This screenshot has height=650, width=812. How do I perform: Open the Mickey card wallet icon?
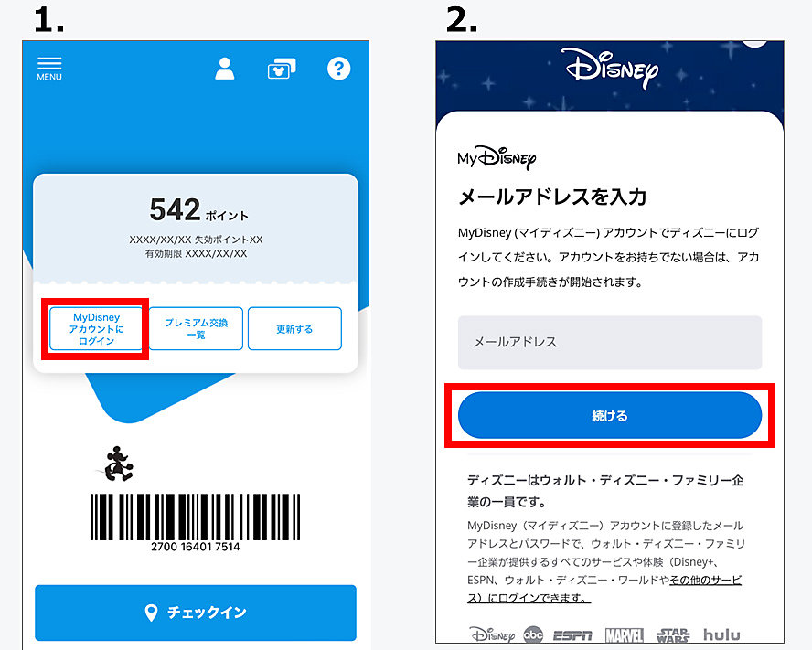point(282,69)
